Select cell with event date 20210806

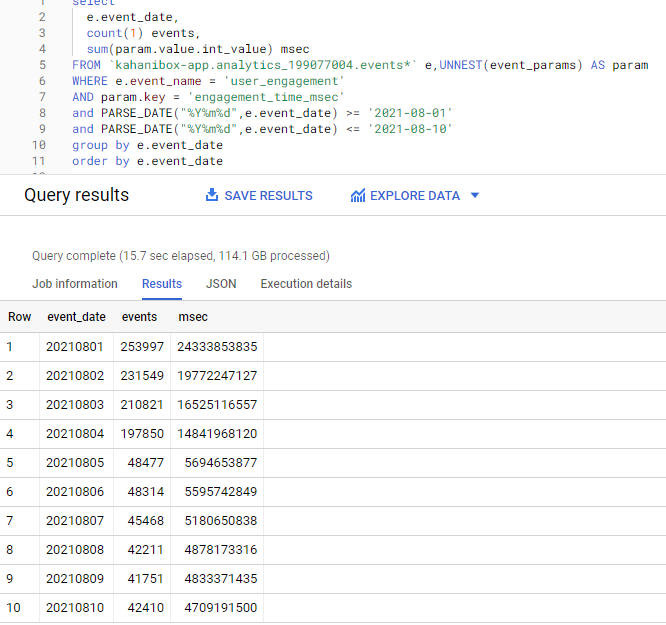click(x=75, y=492)
